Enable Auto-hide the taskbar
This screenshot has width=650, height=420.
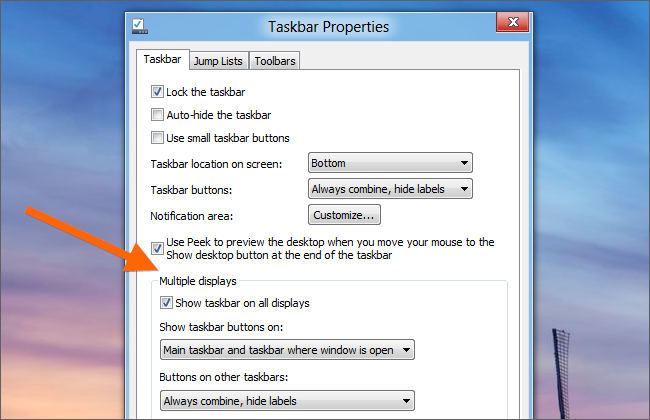point(157,115)
